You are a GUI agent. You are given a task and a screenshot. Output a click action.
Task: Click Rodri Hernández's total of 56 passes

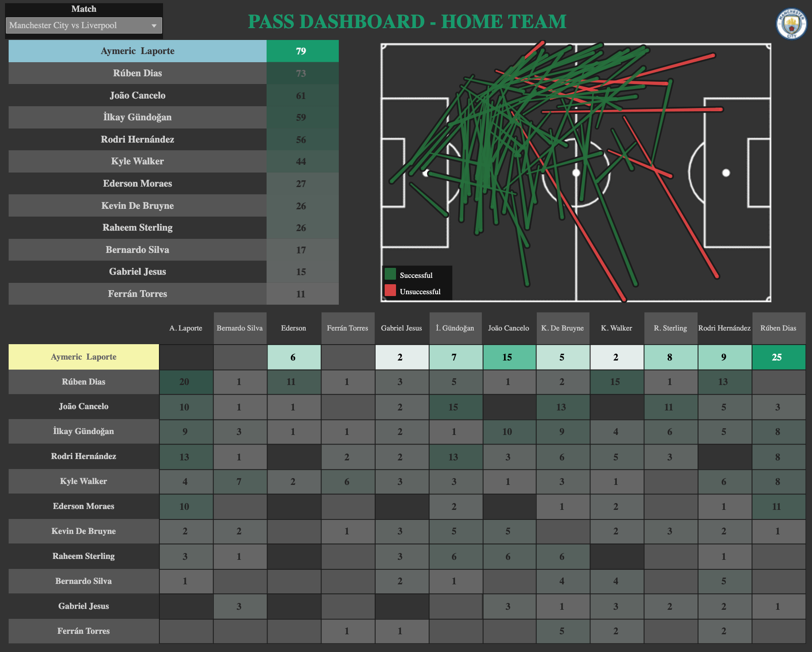pyautogui.click(x=302, y=139)
